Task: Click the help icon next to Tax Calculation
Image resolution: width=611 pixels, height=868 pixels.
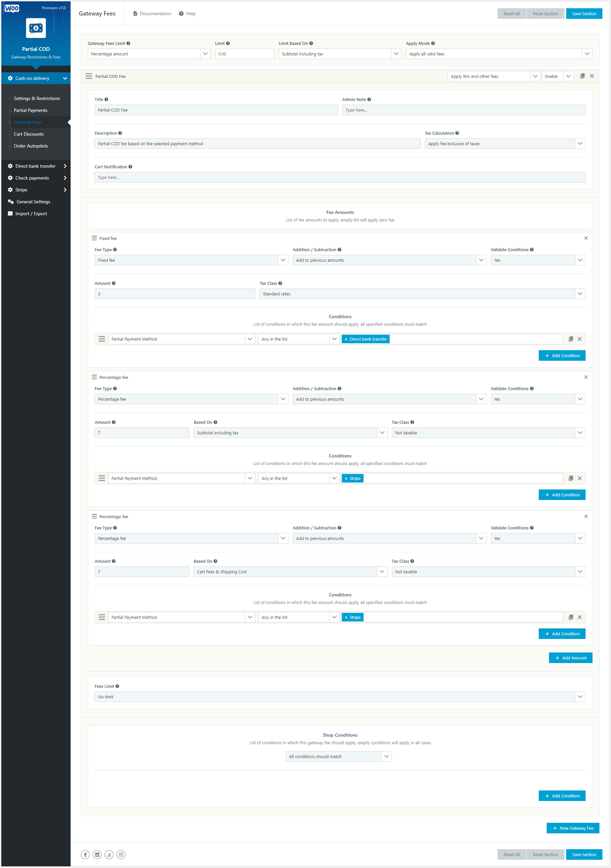Action: [x=457, y=133]
